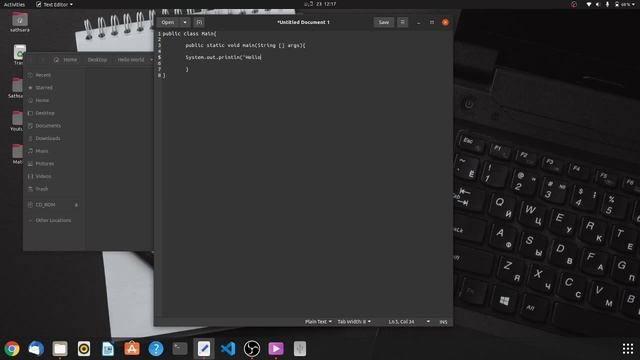Open the purple video player dock icon

point(276,349)
